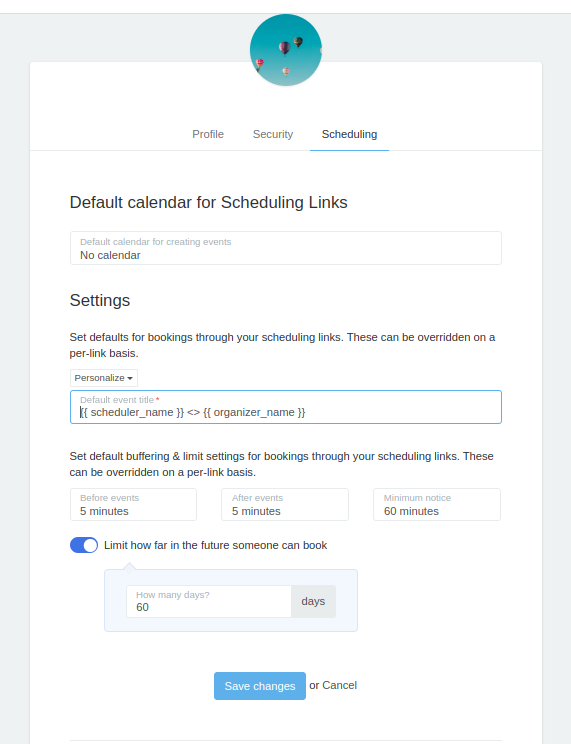
Task: Focus the Default event title field
Action: 286,407
